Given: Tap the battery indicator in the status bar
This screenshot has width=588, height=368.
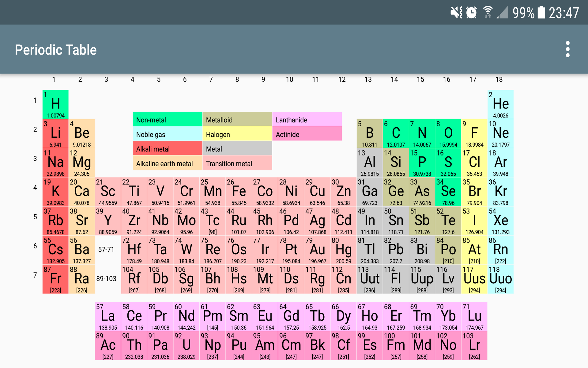Looking at the screenshot, I should (541, 12).
